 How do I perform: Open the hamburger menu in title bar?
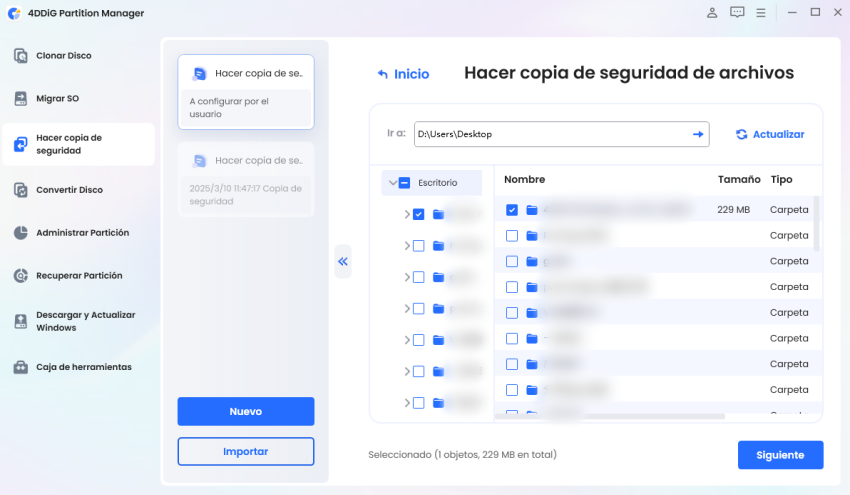pos(761,12)
